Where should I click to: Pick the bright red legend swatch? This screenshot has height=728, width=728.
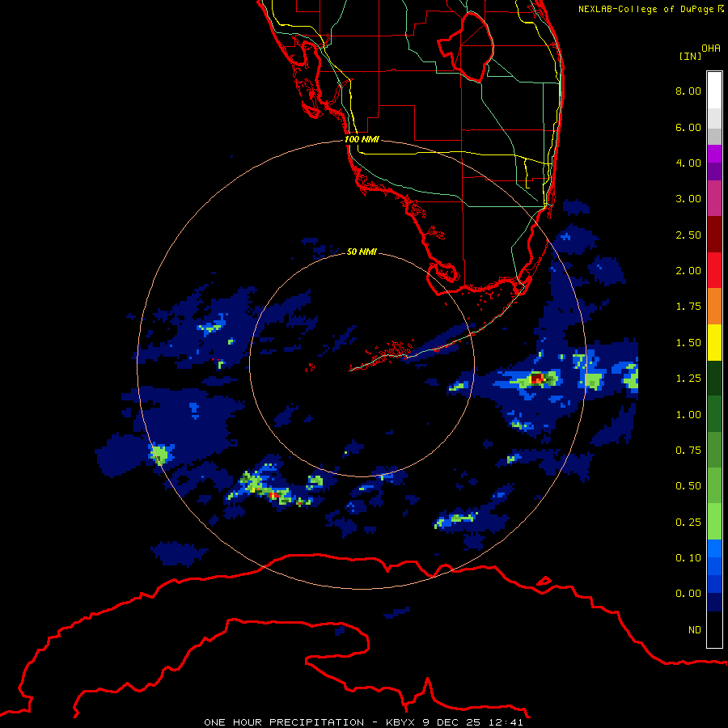[x=714, y=270]
